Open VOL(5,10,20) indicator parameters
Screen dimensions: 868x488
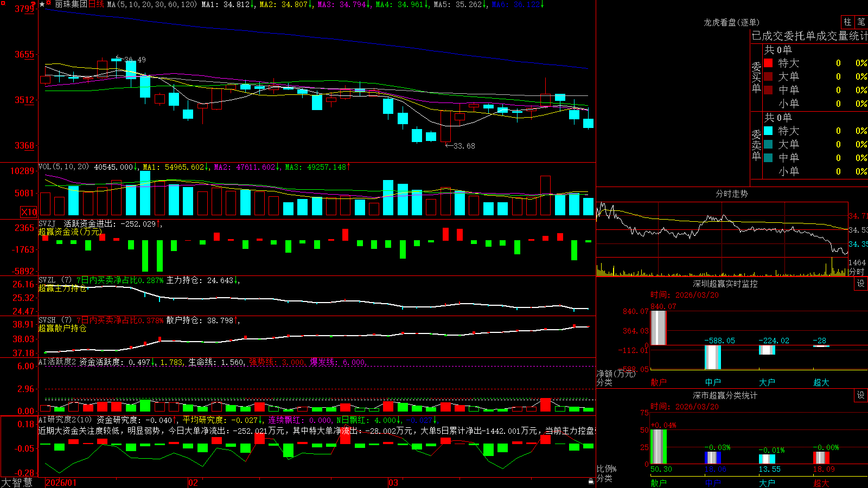[x=63, y=166]
